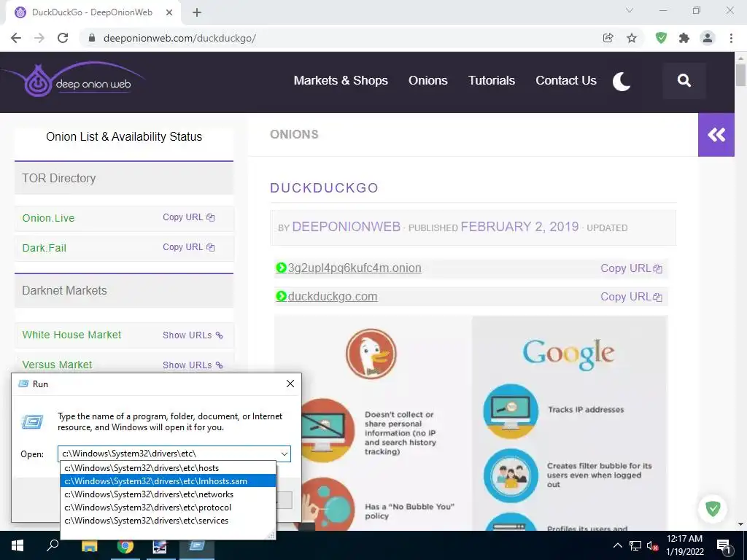Image resolution: width=747 pixels, height=560 pixels.
Task: Toggle the Run dialog Open dropdown arrow
Action: (285, 454)
